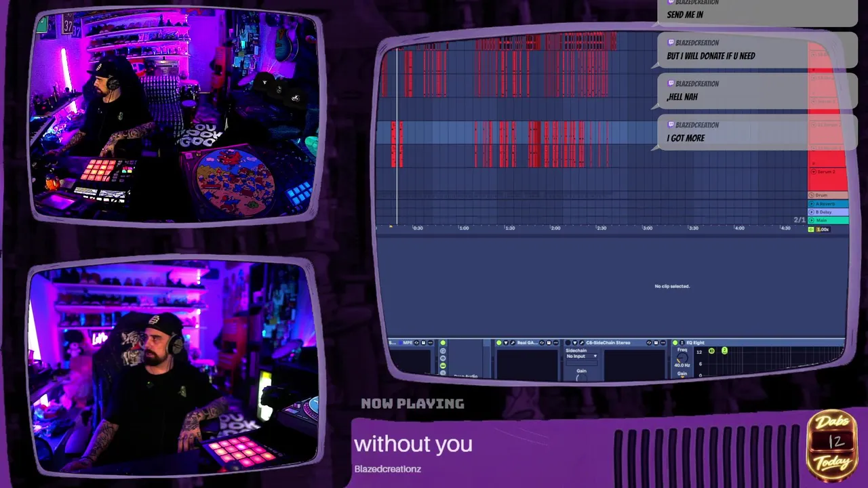Toggle the Real GA device activator
868x488 pixels.
point(499,343)
